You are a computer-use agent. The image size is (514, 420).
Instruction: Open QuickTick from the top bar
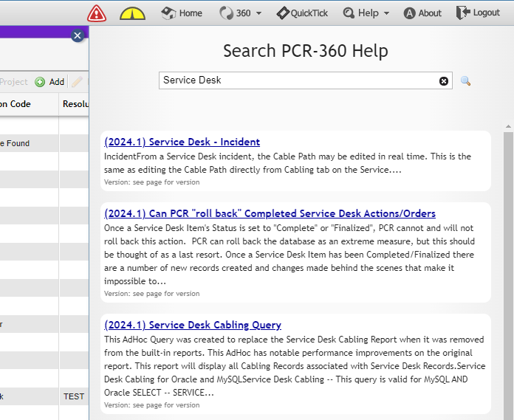point(302,13)
